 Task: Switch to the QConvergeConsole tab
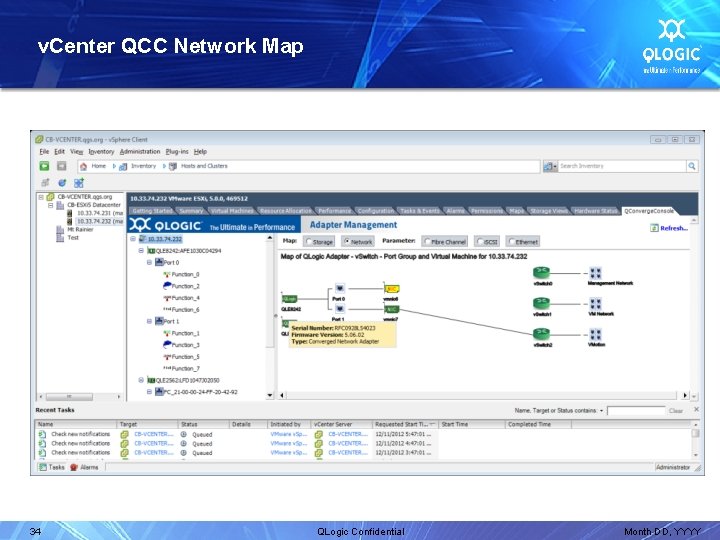[x=649, y=211]
